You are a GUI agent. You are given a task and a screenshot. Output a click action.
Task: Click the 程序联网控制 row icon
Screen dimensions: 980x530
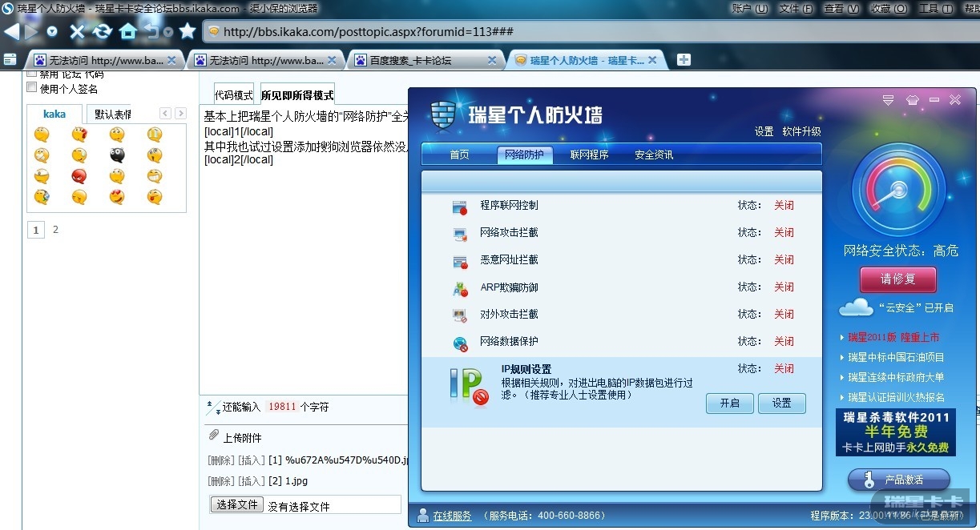click(460, 207)
